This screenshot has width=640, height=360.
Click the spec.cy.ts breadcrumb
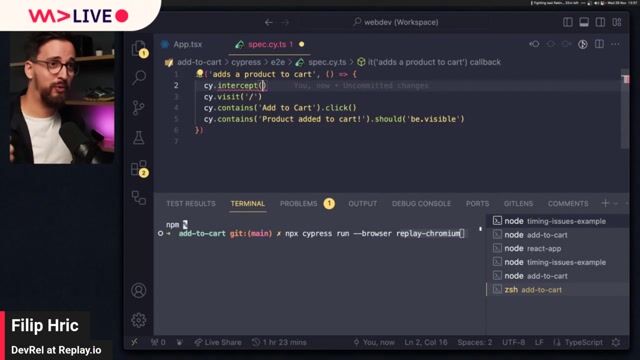(x=321, y=62)
